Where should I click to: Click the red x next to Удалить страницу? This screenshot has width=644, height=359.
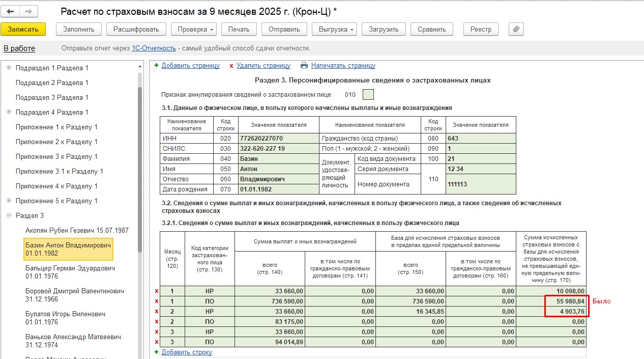(x=231, y=66)
